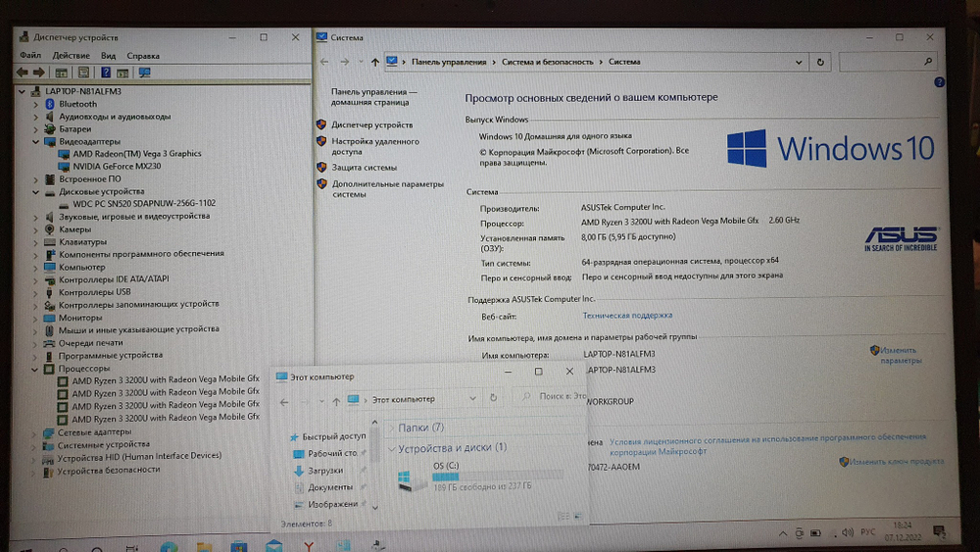
Task: Show hidden tray icons chevron
Action: [x=782, y=533]
